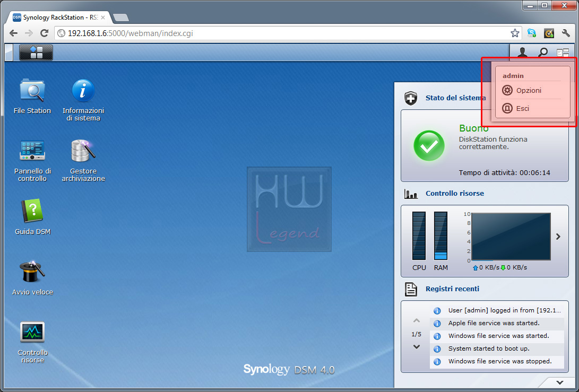The width and height of the screenshot is (579, 392).
Task: Click the green download speed arrow readout
Action: 514,267
